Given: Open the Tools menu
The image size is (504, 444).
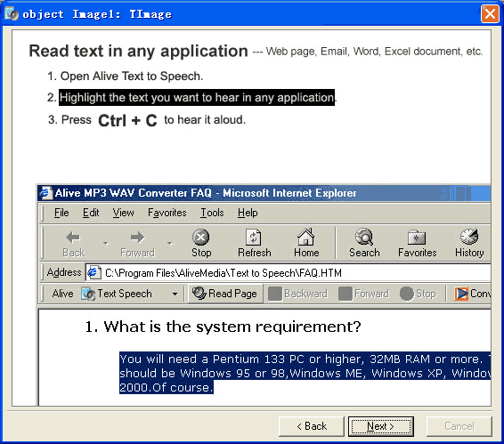Looking at the screenshot, I should [x=212, y=213].
